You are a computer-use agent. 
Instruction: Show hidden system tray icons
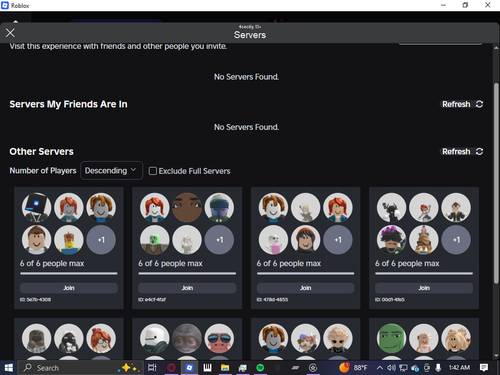click(x=379, y=368)
